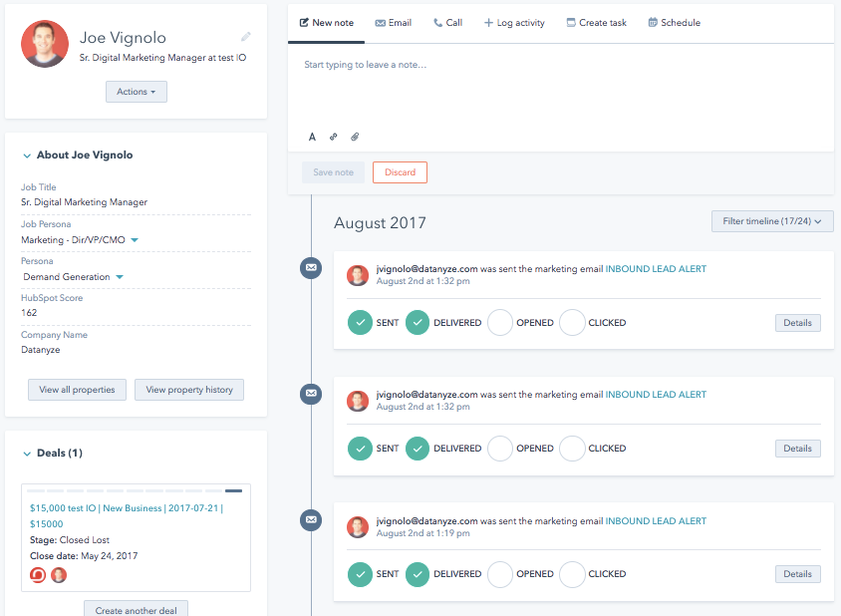Click into the note text area
This screenshot has width=841, height=616.
click(560, 90)
